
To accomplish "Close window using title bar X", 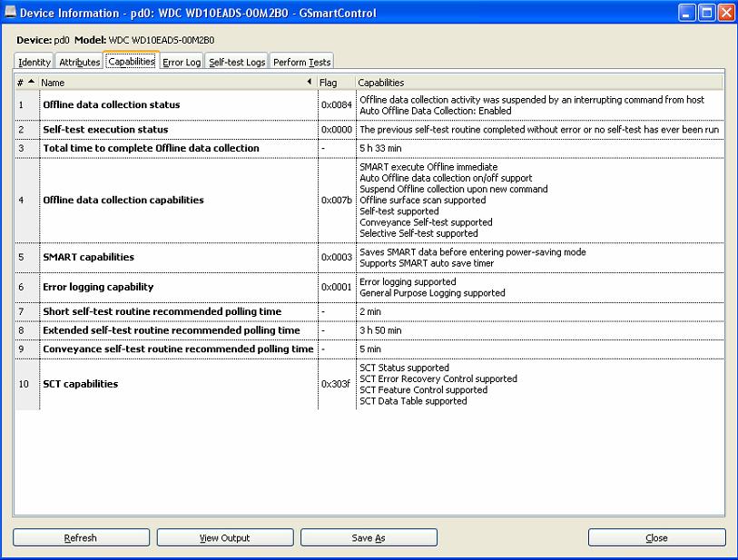I will click(x=726, y=13).
